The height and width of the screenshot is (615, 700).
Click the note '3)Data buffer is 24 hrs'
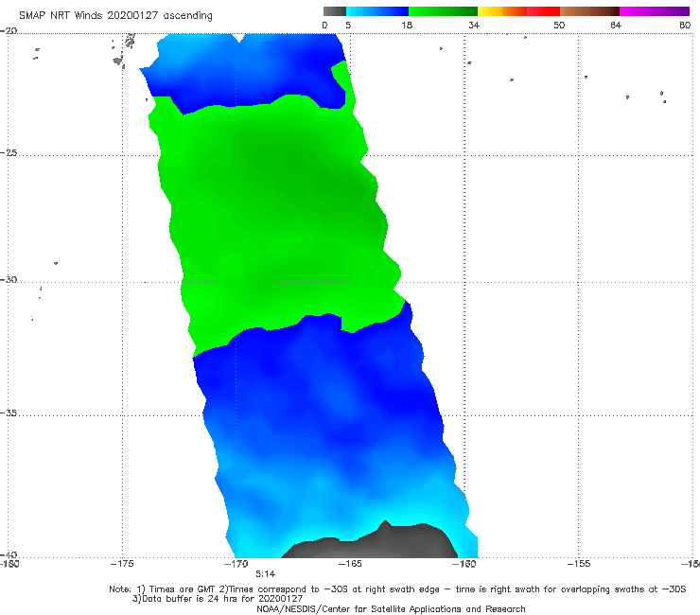click(x=218, y=599)
